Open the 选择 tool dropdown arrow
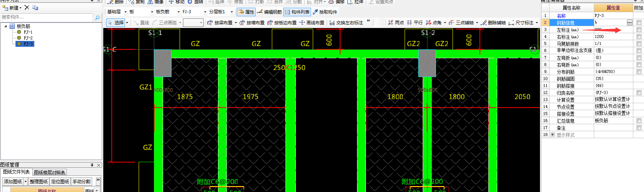Screen dimensions: 644x192 [x=127, y=23]
